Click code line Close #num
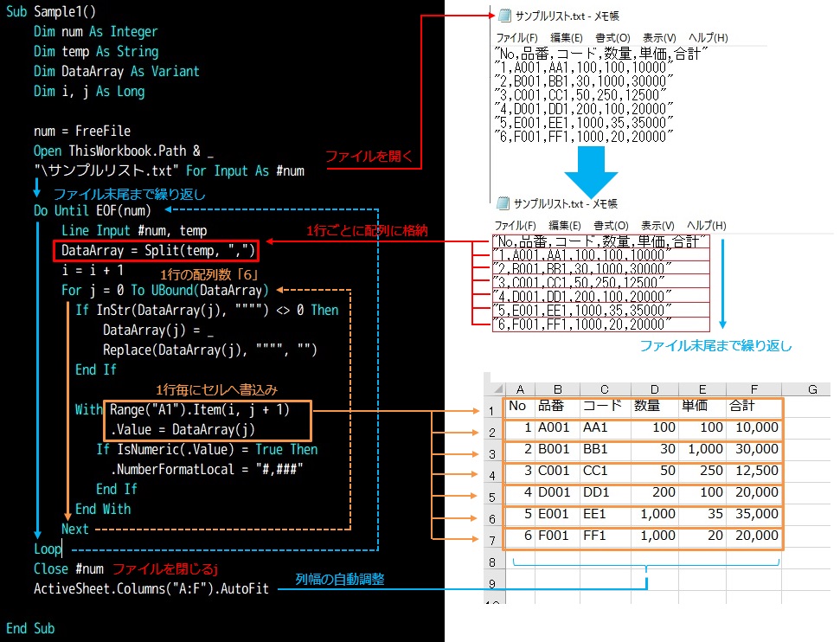 pos(68,568)
